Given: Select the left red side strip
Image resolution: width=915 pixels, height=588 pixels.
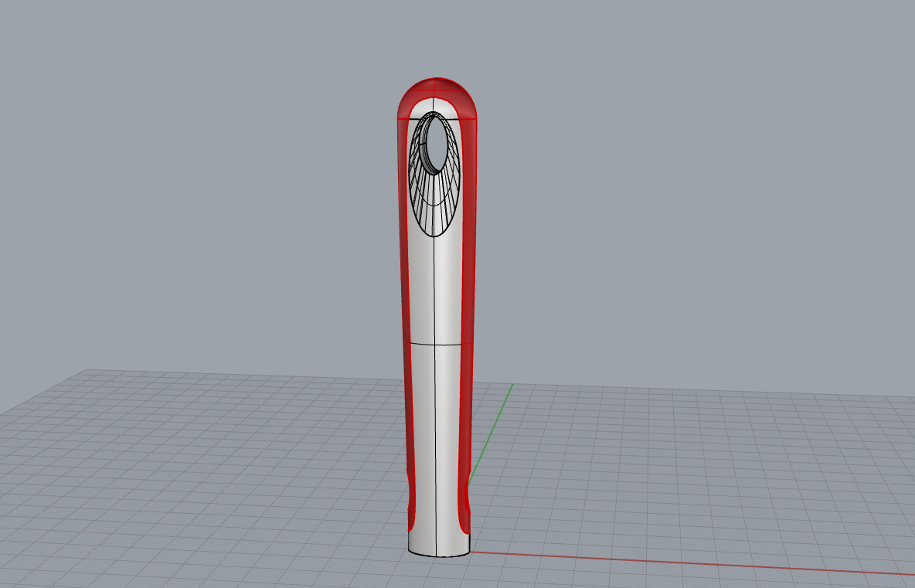Looking at the screenshot, I should click(403, 309).
